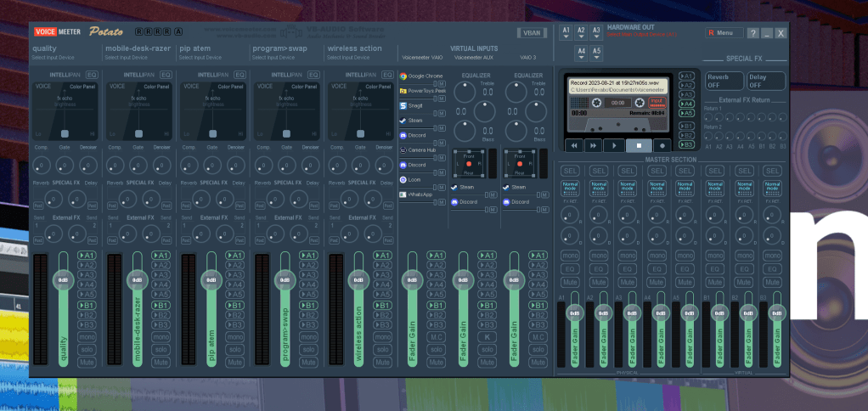The image size is (868, 411).
Task: Select input device for wireless action strip
Action: point(348,58)
